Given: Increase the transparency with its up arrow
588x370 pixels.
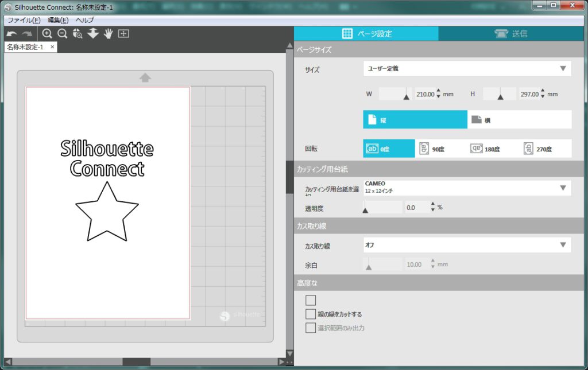Looking at the screenshot, I should (433, 204).
